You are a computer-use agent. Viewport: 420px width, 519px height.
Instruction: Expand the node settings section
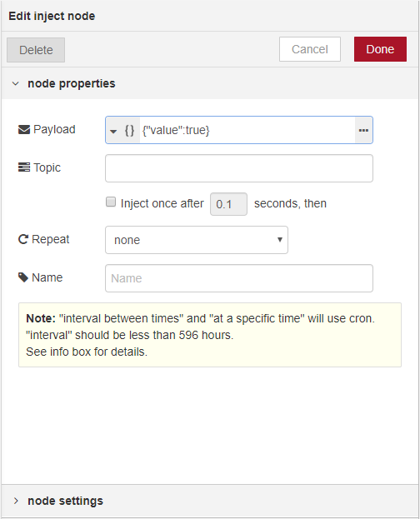[x=16, y=501]
